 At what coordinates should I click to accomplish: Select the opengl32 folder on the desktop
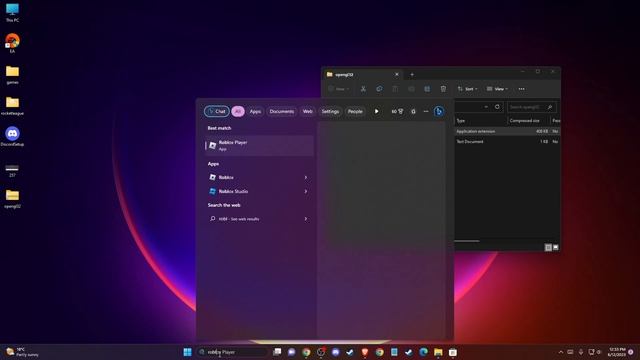point(12,199)
